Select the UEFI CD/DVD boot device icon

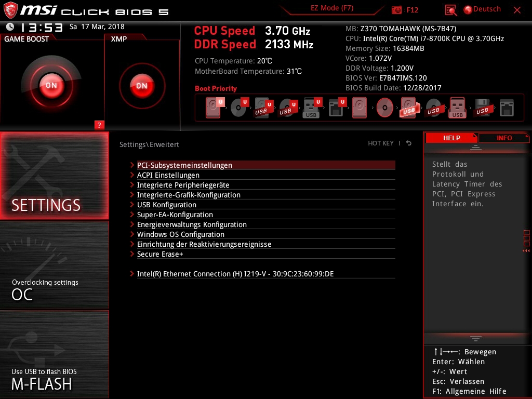point(240,107)
